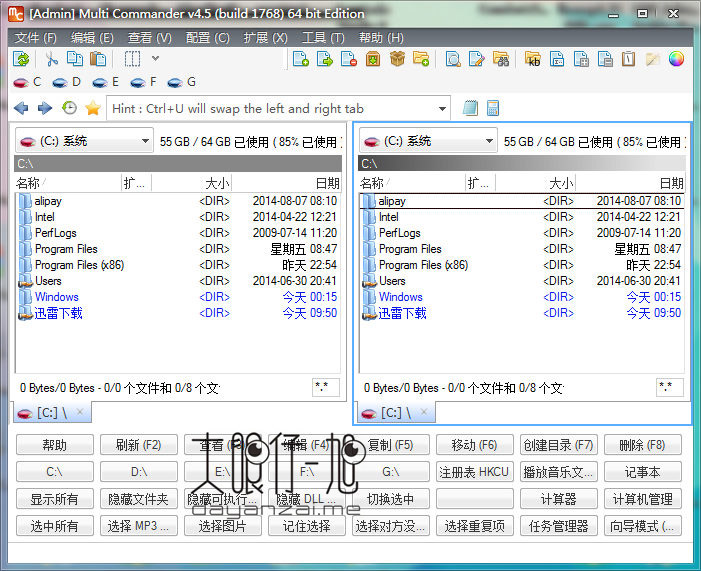Click the green refresh icon in toolbar
The image size is (701, 571).
point(21,59)
